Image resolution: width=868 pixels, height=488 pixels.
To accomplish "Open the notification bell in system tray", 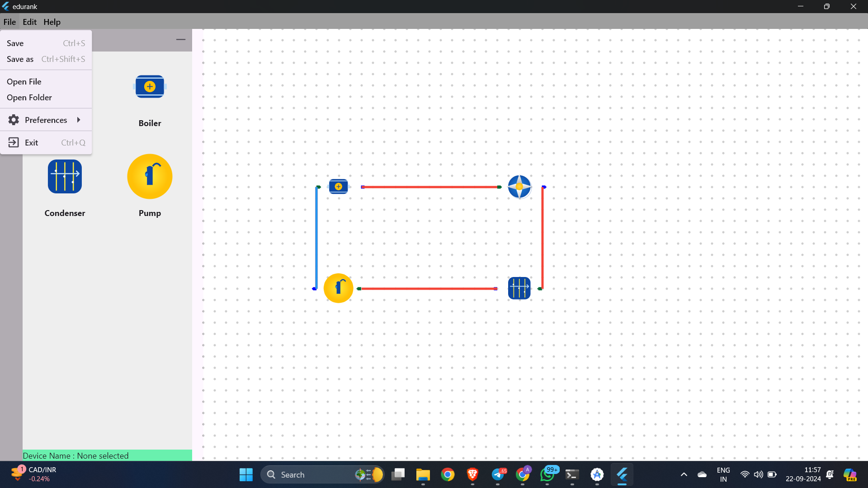I will tap(830, 474).
